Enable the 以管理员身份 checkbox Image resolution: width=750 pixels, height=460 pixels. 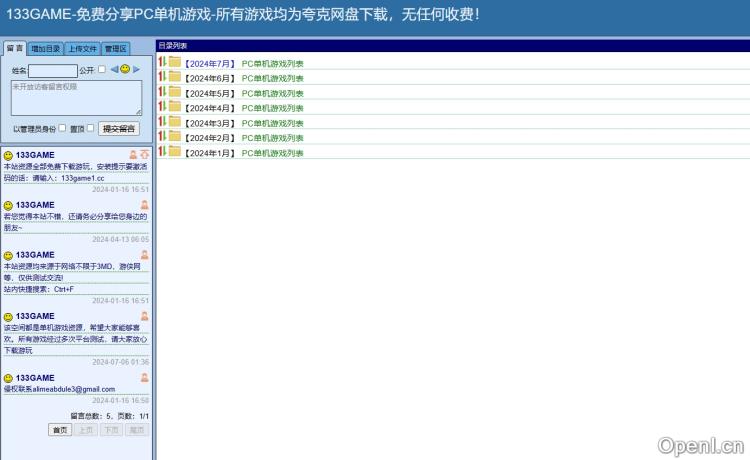[x=63, y=128]
